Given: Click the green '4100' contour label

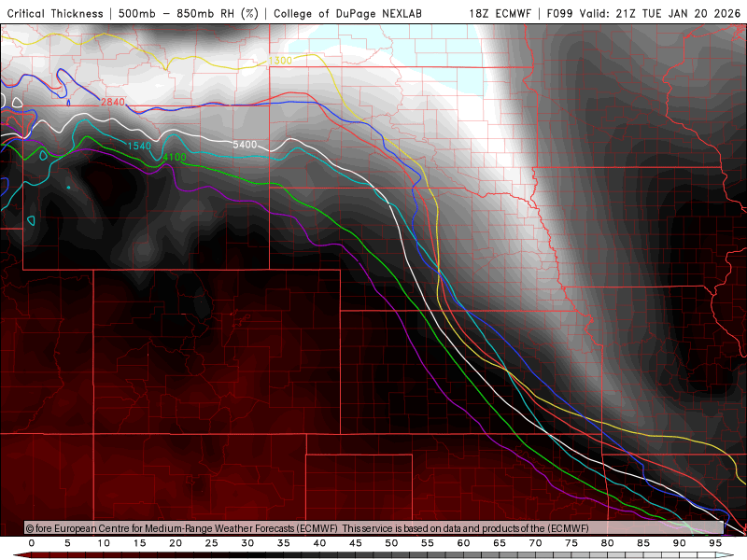Looking at the screenshot, I should (175, 157).
